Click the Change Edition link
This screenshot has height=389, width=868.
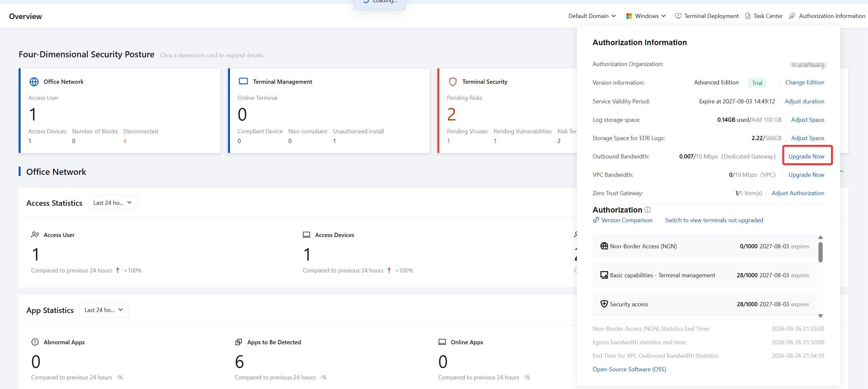(804, 82)
